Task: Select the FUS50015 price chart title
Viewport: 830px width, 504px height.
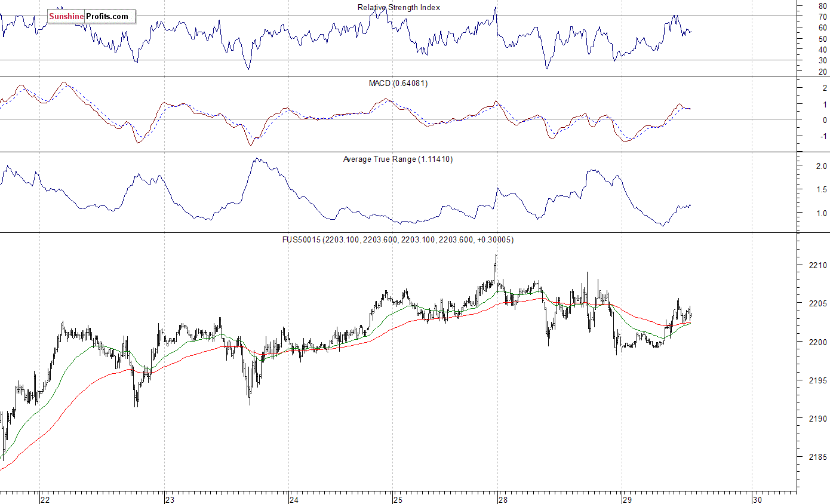Action: click(398, 240)
